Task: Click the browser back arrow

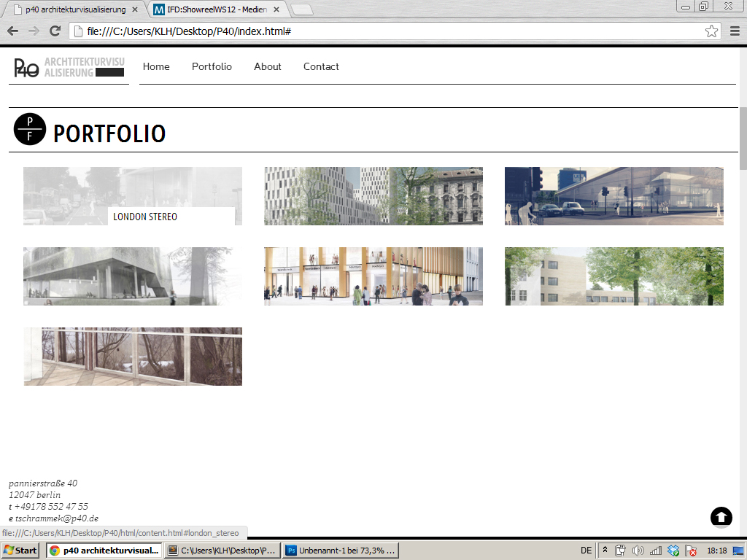Action: click(12, 31)
